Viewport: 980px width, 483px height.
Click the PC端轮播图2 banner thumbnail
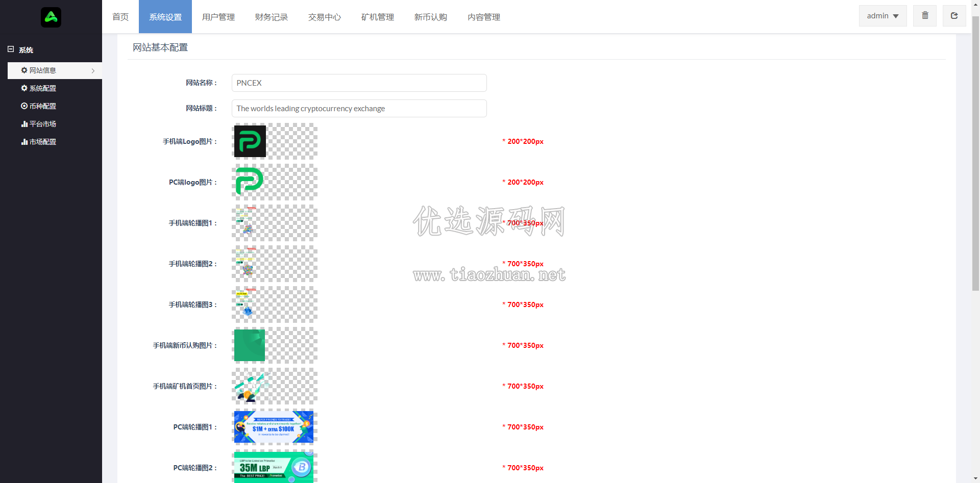(x=274, y=467)
